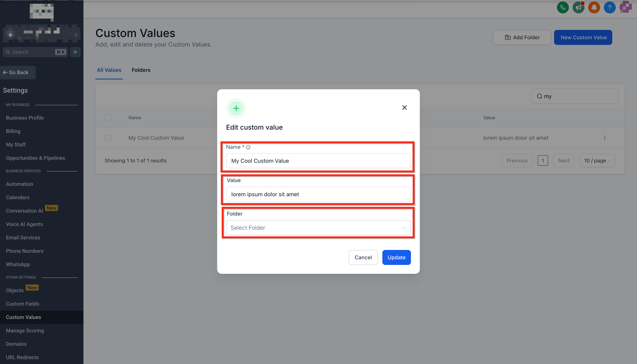The height and width of the screenshot is (364, 637).
Task: Open three-dot menu for My Cool Custom Value
Action: (604, 138)
